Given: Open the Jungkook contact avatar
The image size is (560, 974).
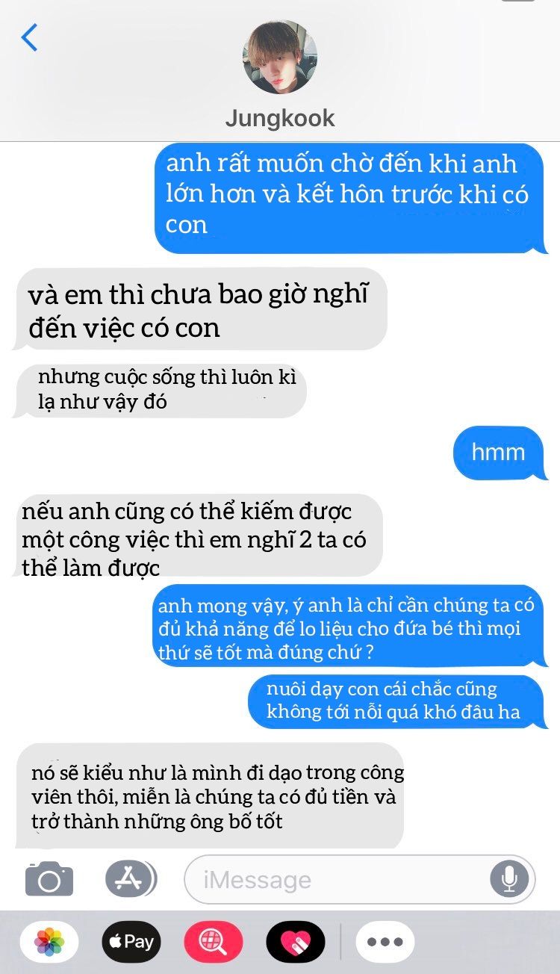Looking at the screenshot, I should pyautogui.click(x=280, y=58).
